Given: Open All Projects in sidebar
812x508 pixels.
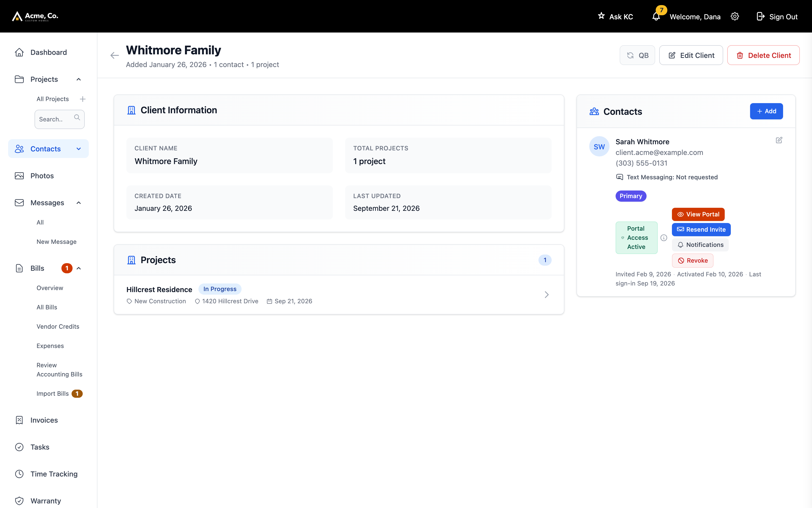Looking at the screenshot, I should pyautogui.click(x=53, y=99).
